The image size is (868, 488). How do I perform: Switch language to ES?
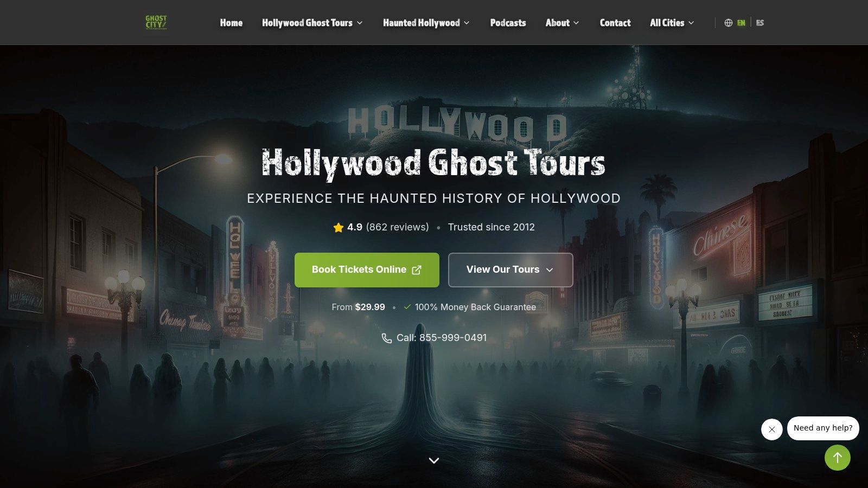tap(760, 23)
